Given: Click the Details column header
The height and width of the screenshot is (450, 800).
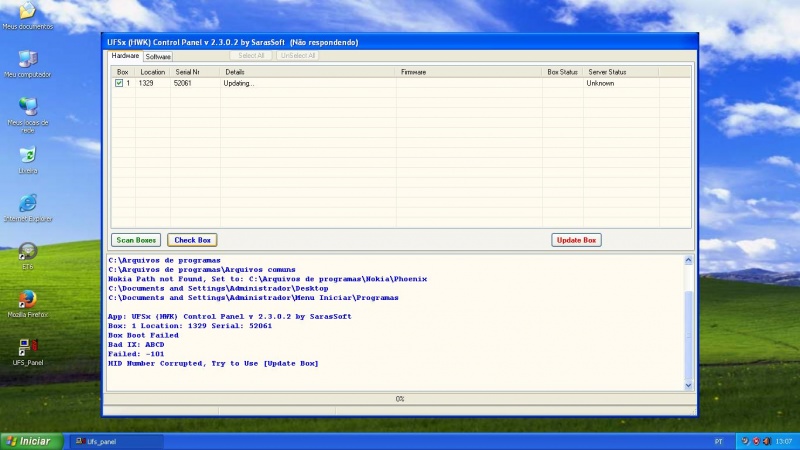Looking at the screenshot, I should (x=307, y=72).
